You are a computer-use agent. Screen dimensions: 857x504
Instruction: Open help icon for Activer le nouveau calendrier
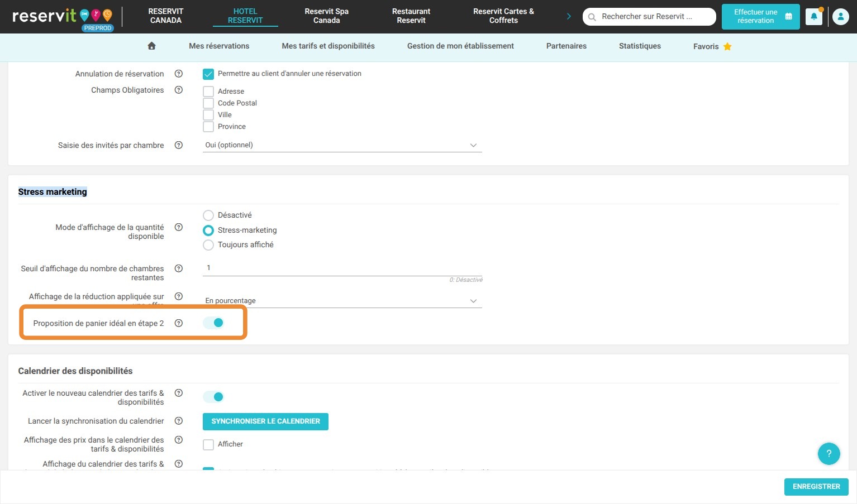(179, 393)
